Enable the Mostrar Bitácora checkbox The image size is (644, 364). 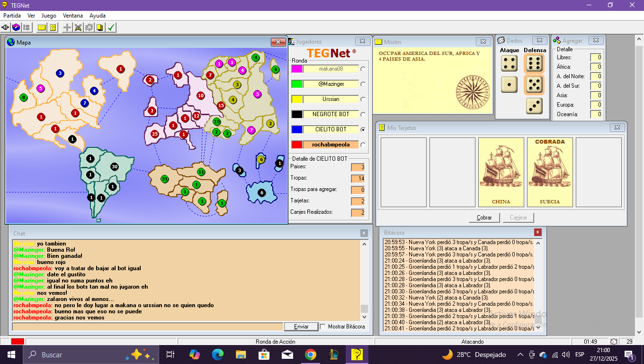[x=323, y=327]
